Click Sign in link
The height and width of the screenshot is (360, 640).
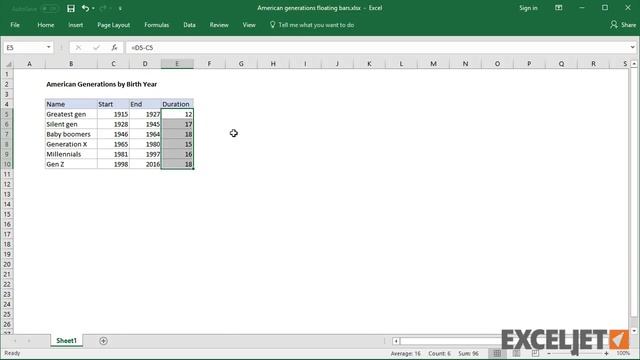tap(528, 8)
